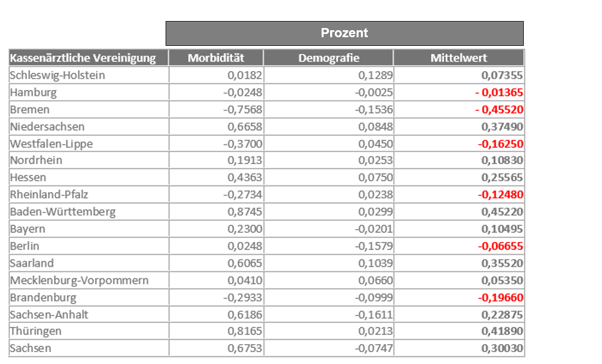Image resolution: width=602 pixels, height=364 pixels.
Task: Select the Demografie column header
Action: [x=329, y=58]
